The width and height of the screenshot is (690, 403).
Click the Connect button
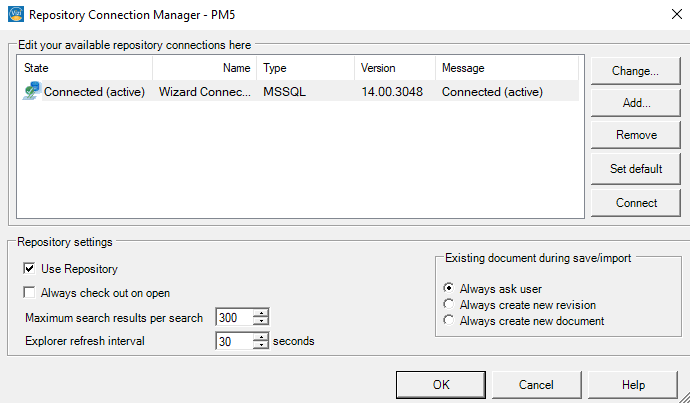click(x=635, y=203)
